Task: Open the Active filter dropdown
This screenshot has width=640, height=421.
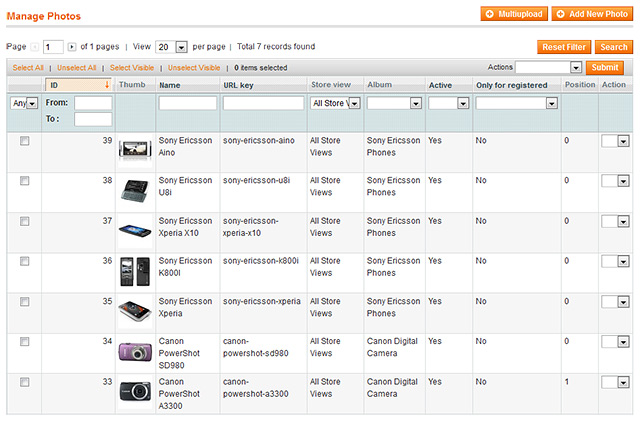Action: 449,103
